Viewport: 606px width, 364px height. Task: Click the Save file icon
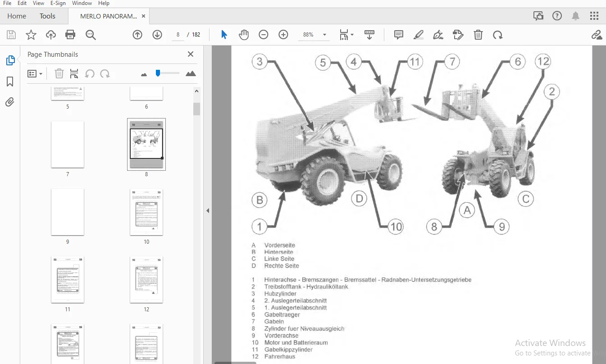[x=11, y=35]
